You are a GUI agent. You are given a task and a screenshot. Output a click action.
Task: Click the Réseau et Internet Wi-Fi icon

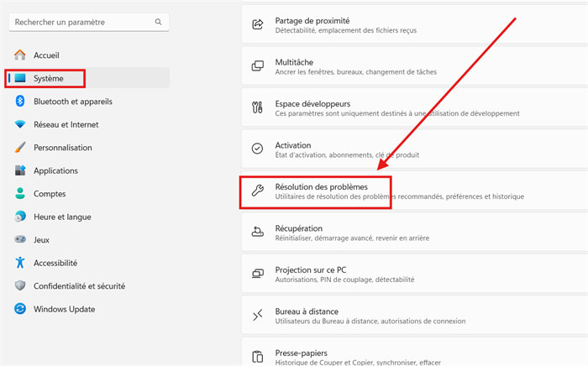pyautogui.click(x=20, y=124)
